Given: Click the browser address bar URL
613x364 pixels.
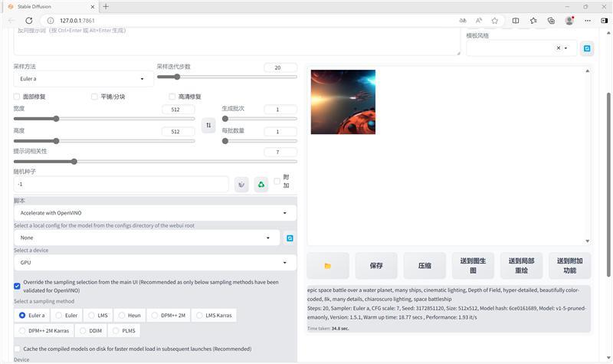Looking at the screenshot, I should (77, 21).
